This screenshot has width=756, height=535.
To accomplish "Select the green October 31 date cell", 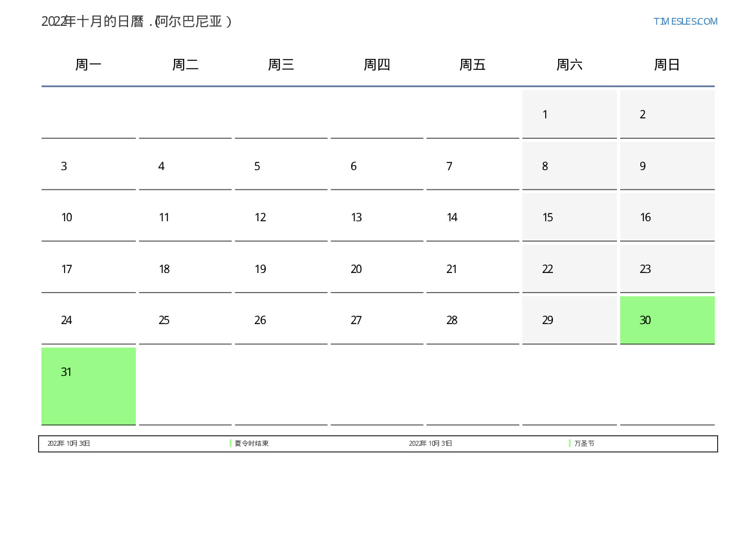I will point(89,386).
